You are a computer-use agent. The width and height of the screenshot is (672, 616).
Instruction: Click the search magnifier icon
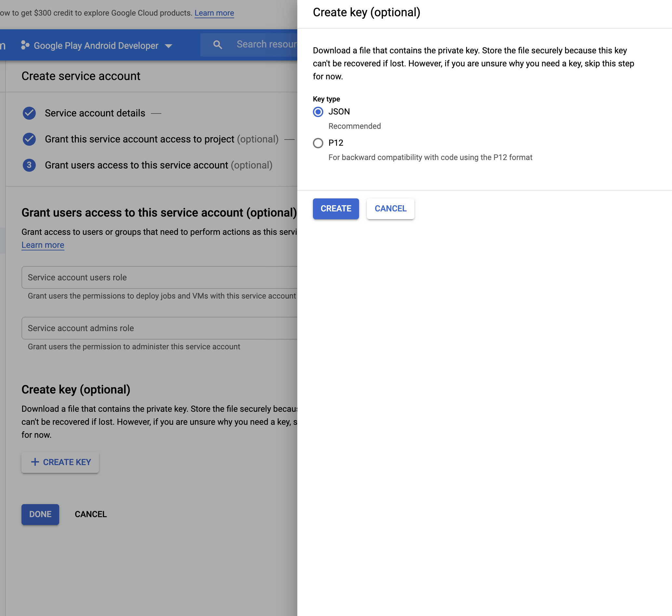[x=217, y=45]
